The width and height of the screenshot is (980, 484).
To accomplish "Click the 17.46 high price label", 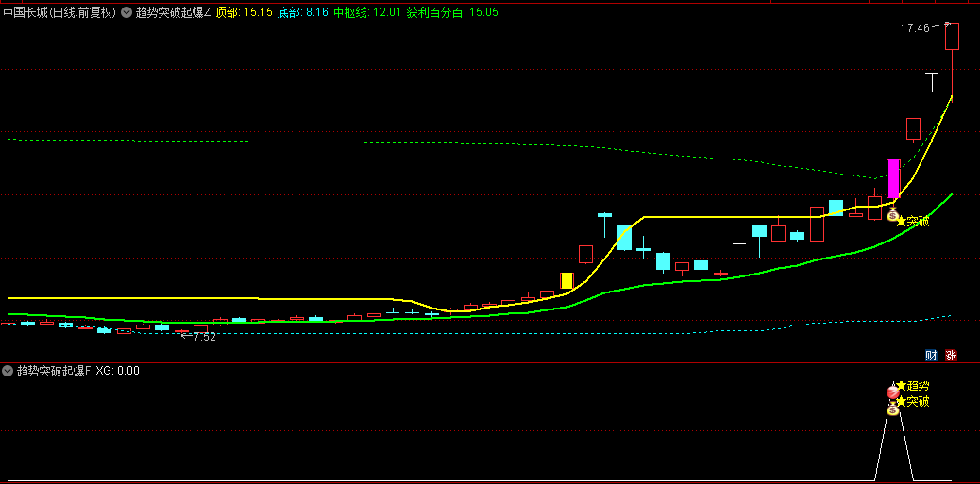I will [x=916, y=27].
